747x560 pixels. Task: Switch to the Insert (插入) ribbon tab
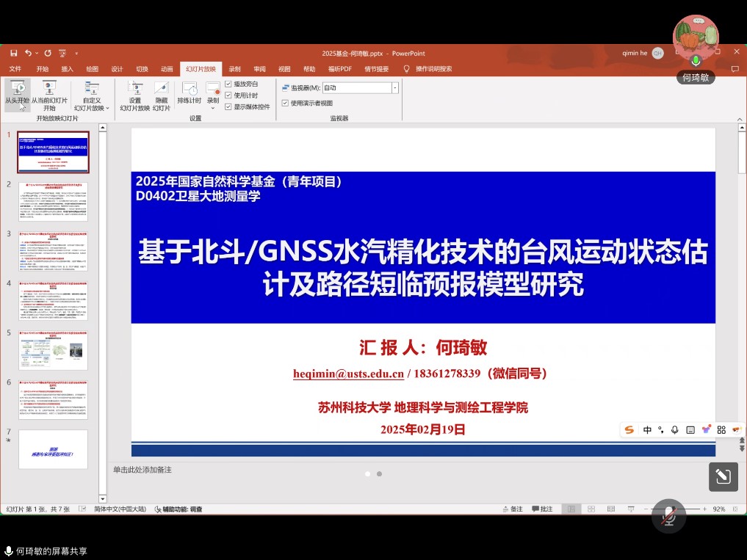click(67, 69)
